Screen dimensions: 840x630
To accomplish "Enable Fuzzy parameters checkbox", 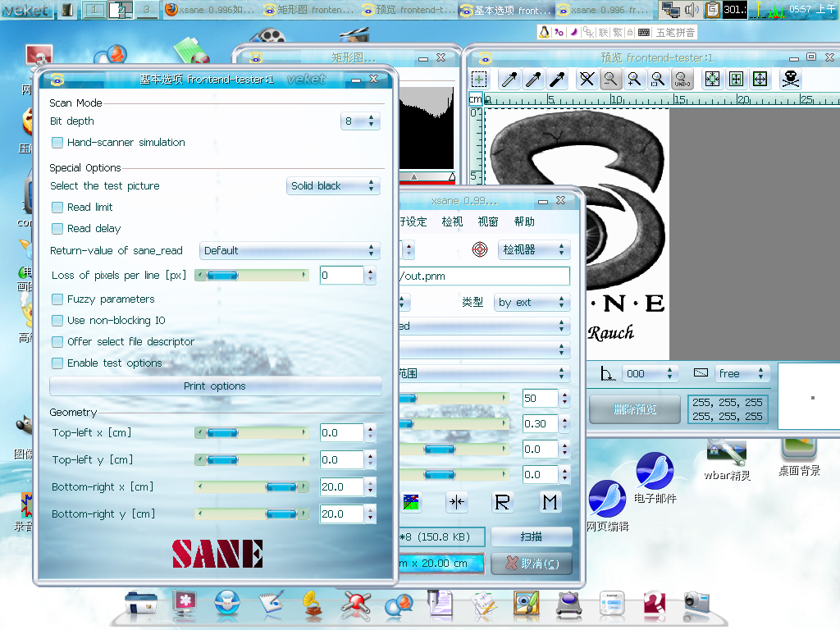I will tap(57, 299).
